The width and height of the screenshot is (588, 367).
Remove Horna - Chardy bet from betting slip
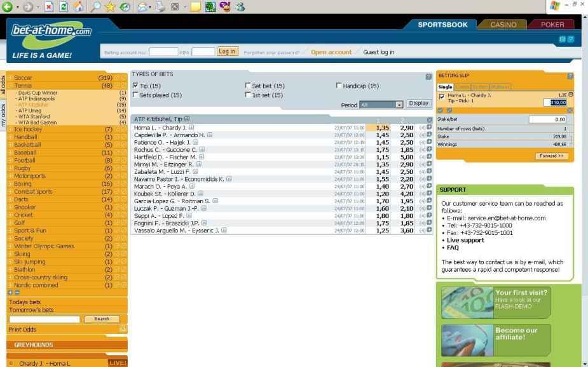(570, 94)
